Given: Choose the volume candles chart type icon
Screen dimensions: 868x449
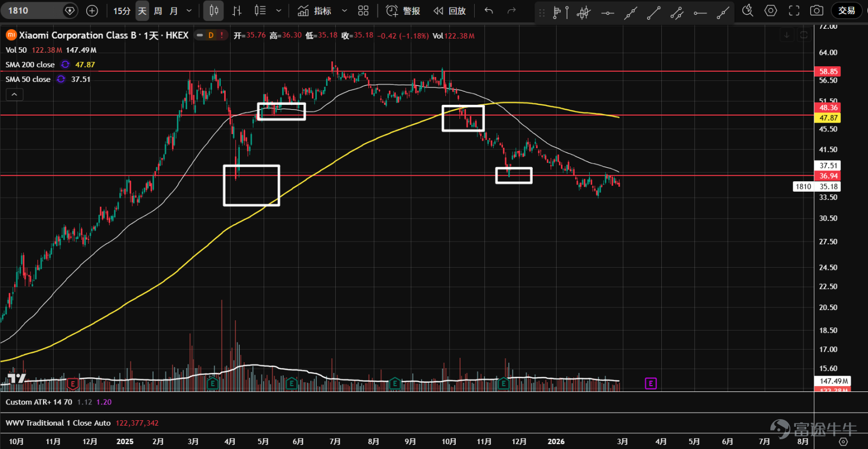Looking at the screenshot, I should click(260, 11).
